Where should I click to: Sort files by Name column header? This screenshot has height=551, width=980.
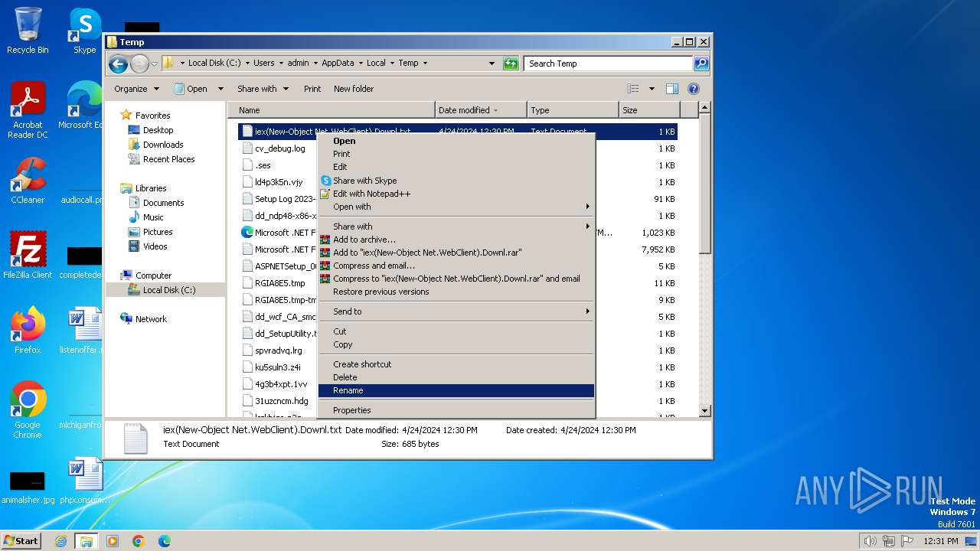tap(331, 110)
